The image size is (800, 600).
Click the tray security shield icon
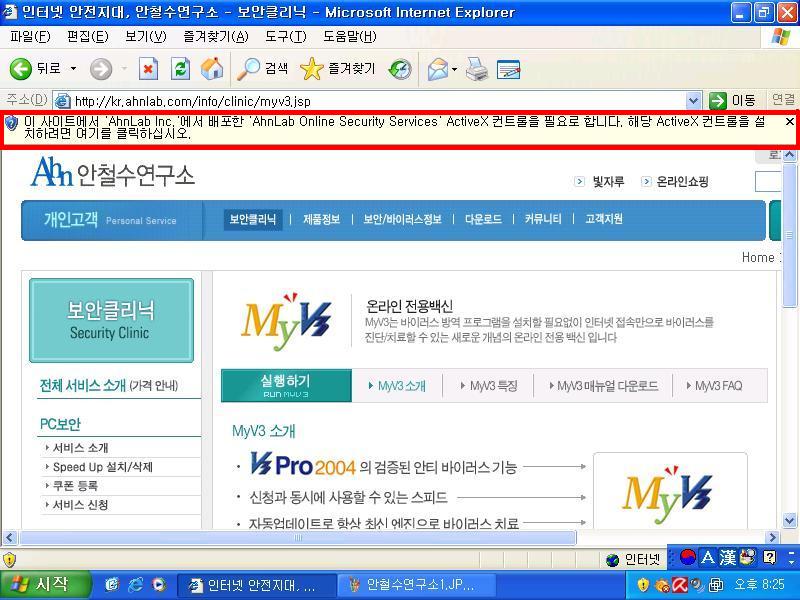[643, 585]
